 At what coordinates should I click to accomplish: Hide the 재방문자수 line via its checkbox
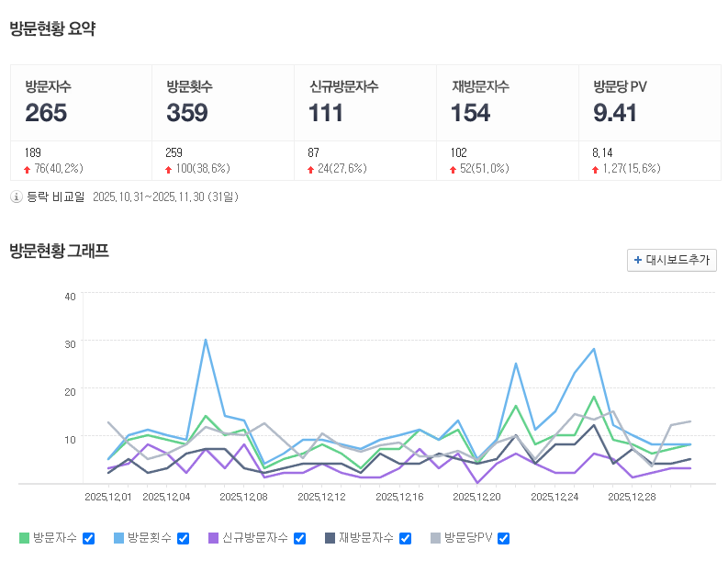click(x=405, y=538)
